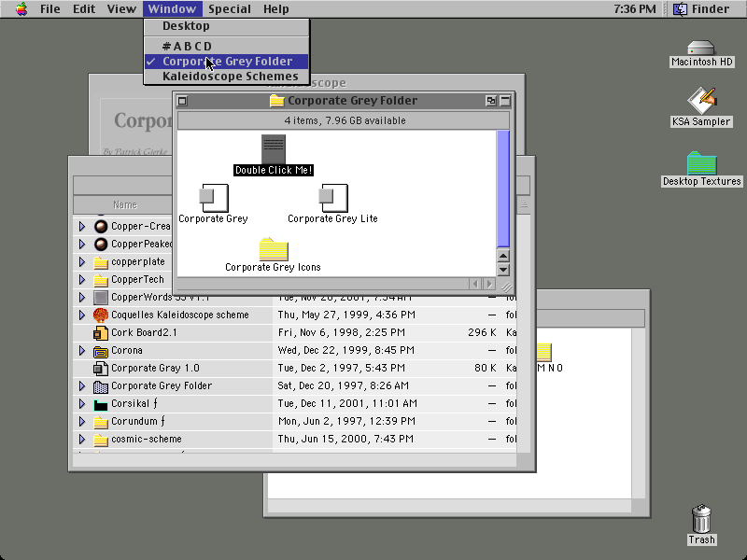Choose Desktop from the Window menu
The width and height of the screenshot is (747, 560).
[227, 26]
